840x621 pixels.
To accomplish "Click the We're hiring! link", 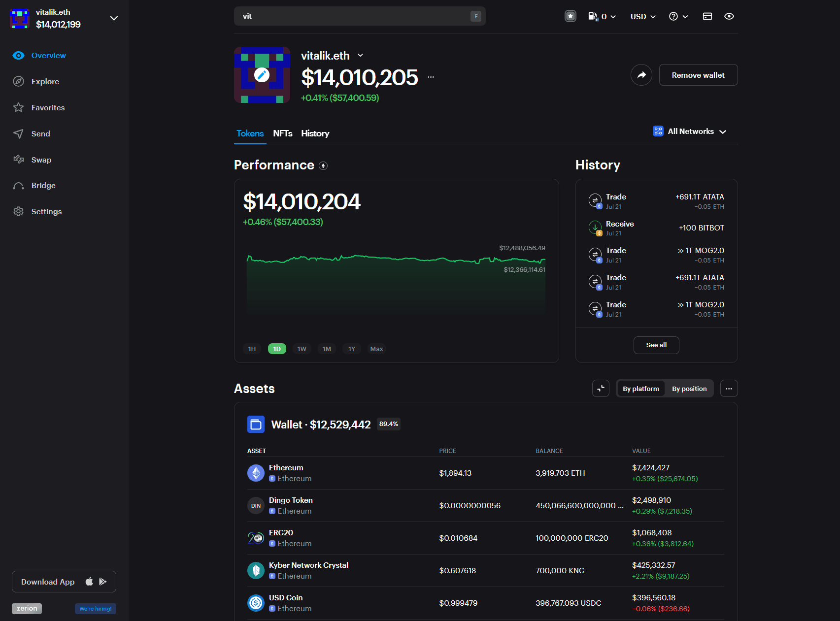I will pyautogui.click(x=96, y=609).
